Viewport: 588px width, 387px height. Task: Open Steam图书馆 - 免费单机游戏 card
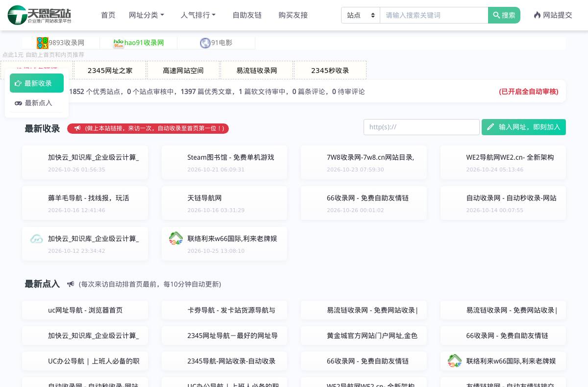point(224,162)
